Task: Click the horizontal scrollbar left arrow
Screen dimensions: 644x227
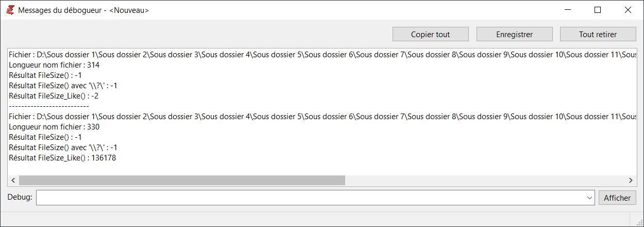Action: 13,180
